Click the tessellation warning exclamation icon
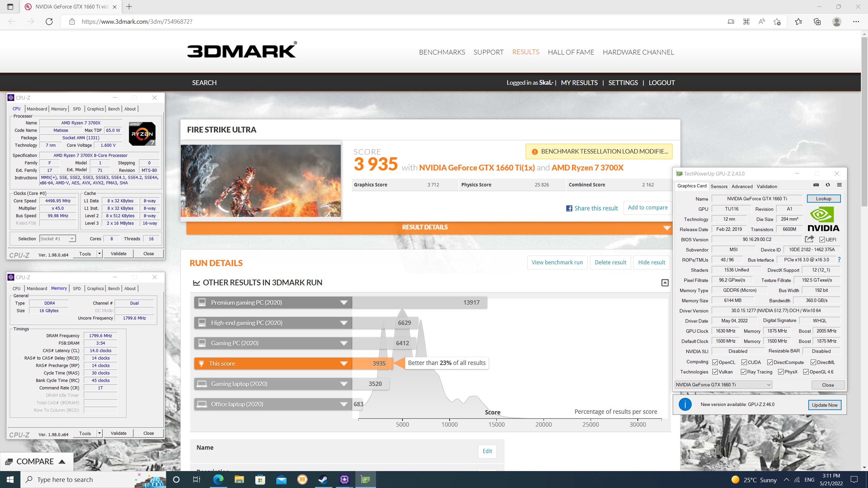 pyautogui.click(x=535, y=151)
